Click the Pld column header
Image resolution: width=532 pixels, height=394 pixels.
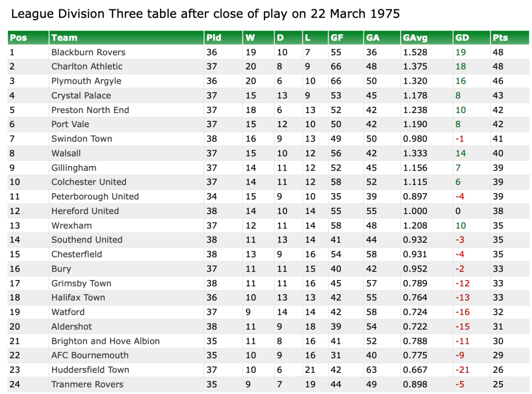214,38
